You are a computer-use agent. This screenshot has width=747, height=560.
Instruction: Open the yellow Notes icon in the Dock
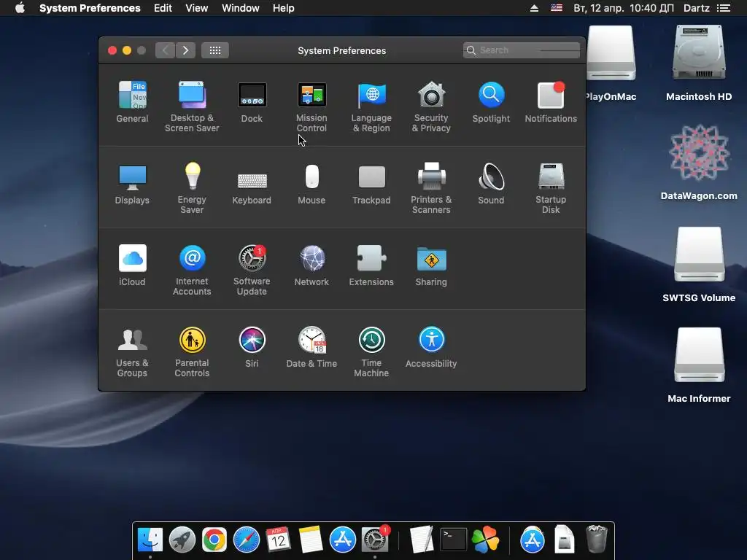tap(310, 540)
